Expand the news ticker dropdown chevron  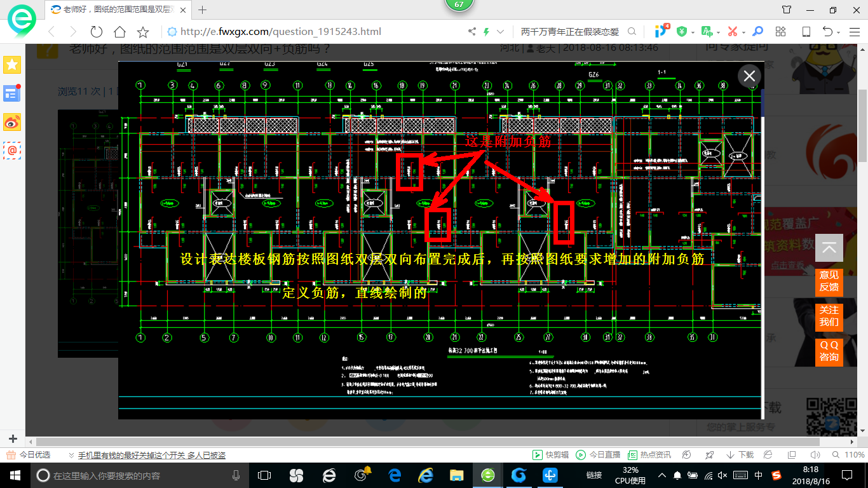coord(72,455)
